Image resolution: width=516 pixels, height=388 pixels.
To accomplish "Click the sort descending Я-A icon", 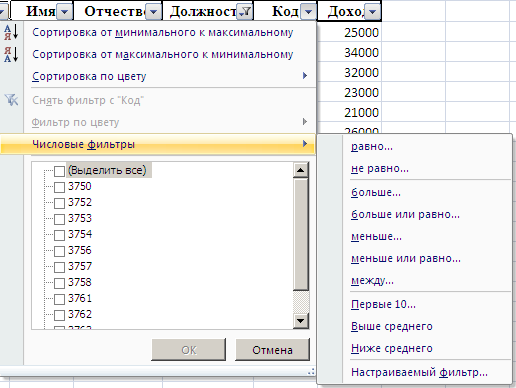I will click(x=11, y=54).
